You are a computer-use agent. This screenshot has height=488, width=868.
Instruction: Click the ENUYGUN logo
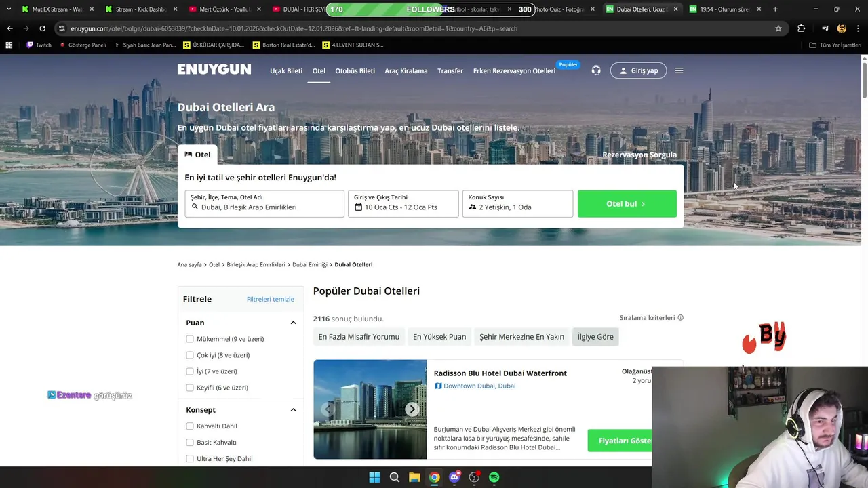[x=214, y=70]
